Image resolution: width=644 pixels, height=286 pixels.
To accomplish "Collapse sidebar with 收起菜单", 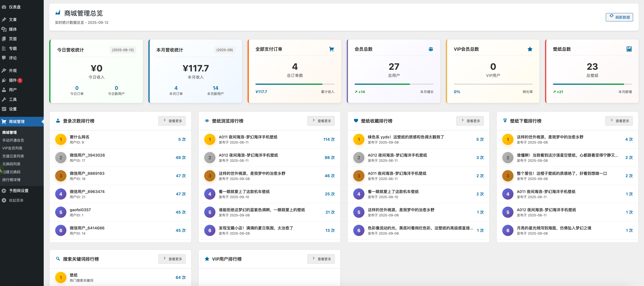I will point(16,200).
